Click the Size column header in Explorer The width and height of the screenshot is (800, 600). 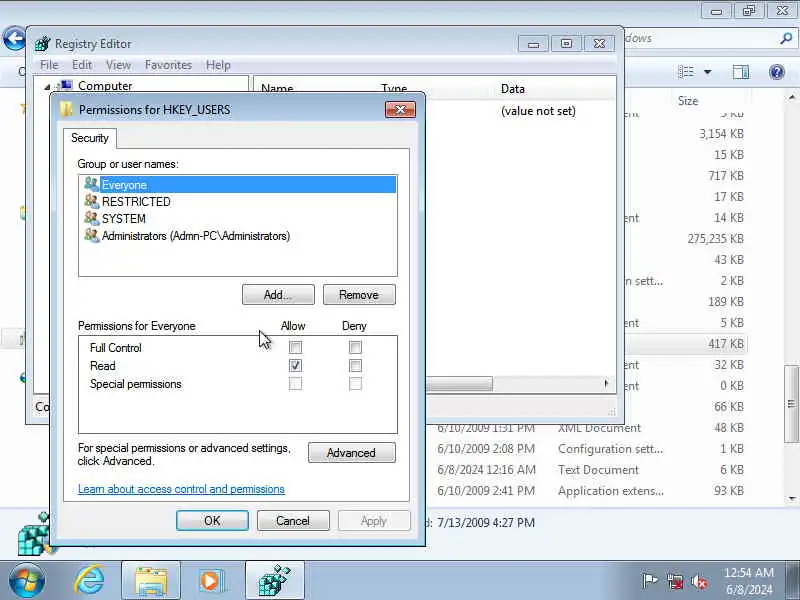tap(687, 101)
